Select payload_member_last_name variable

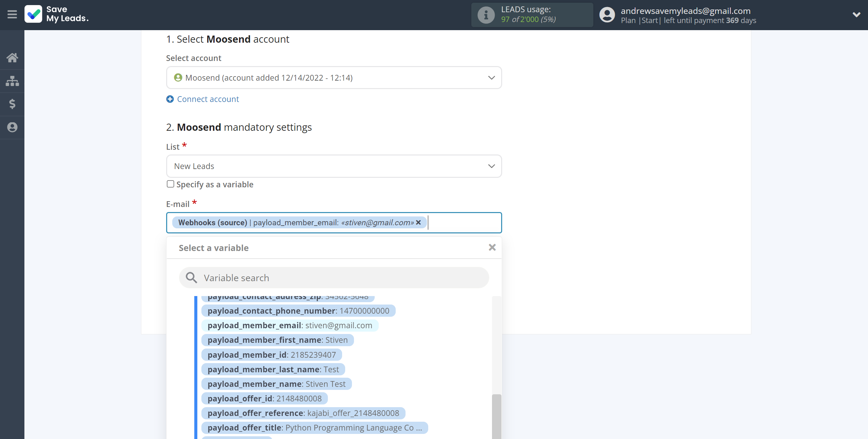click(x=273, y=370)
